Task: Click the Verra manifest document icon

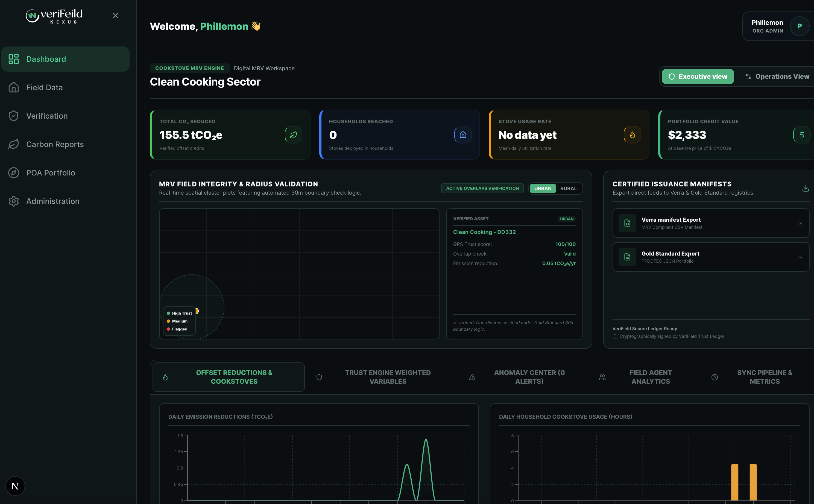Action: coord(627,223)
